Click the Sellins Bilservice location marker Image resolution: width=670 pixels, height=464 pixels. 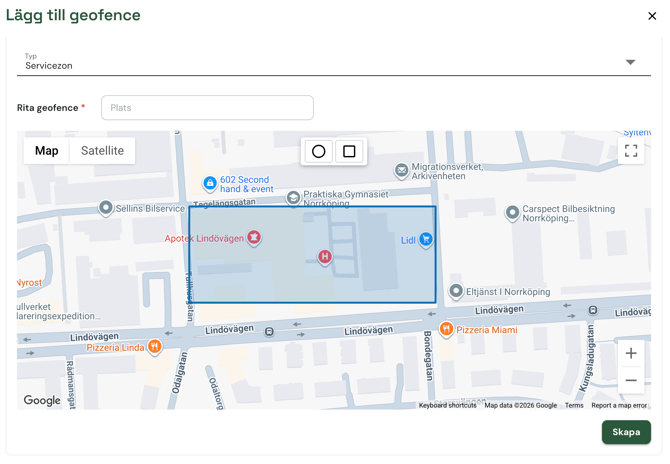[x=106, y=207]
